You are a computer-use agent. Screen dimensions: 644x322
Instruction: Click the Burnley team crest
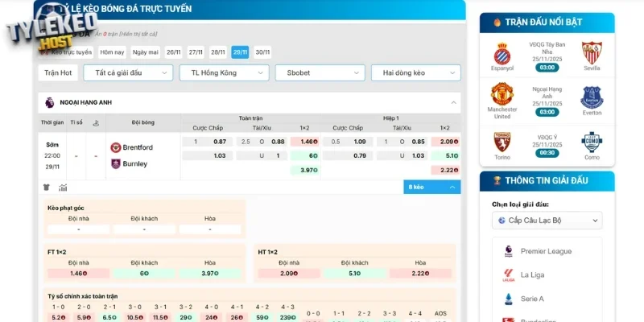tap(115, 163)
